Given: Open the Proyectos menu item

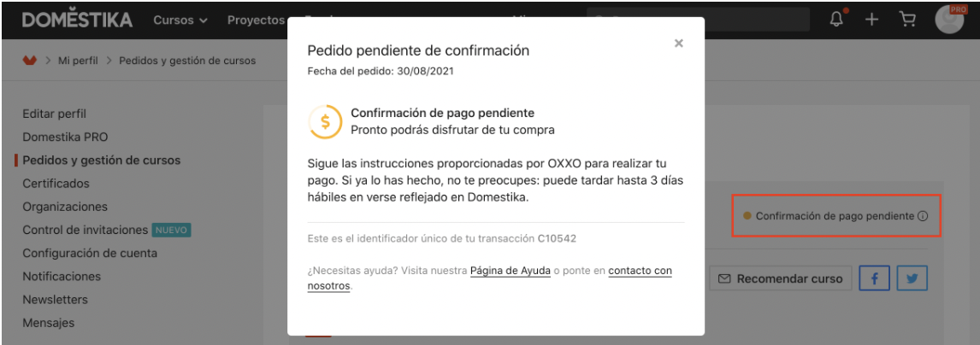Looking at the screenshot, I should pyautogui.click(x=257, y=20).
